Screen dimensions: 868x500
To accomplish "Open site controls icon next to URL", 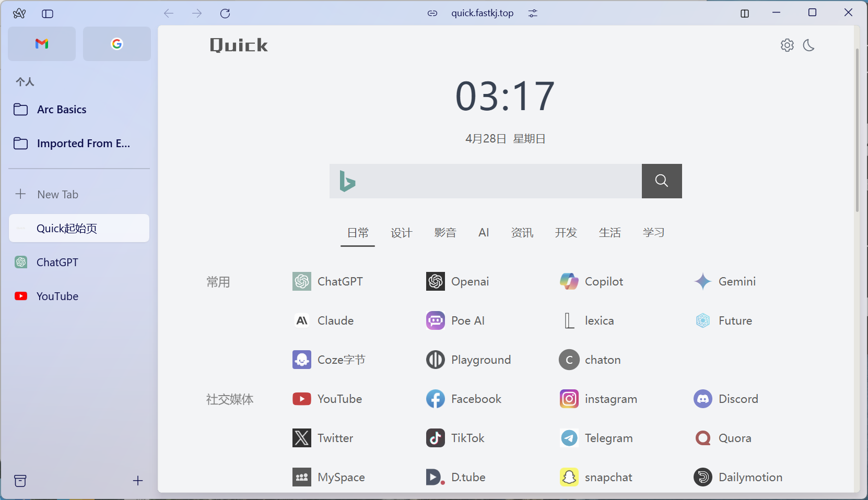I will (533, 14).
